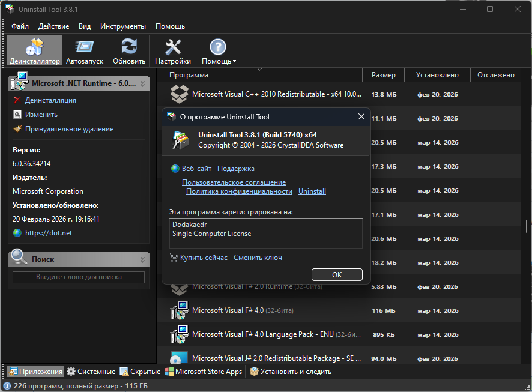Click the Uninstall Tool title bar app icon
The image size is (532, 392).
point(10,9)
